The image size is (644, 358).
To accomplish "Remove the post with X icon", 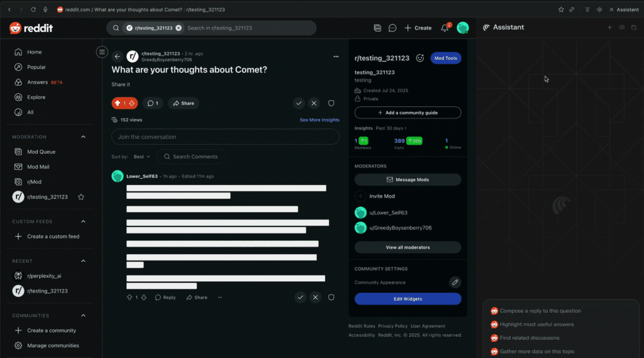I will click(x=314, y=103).
